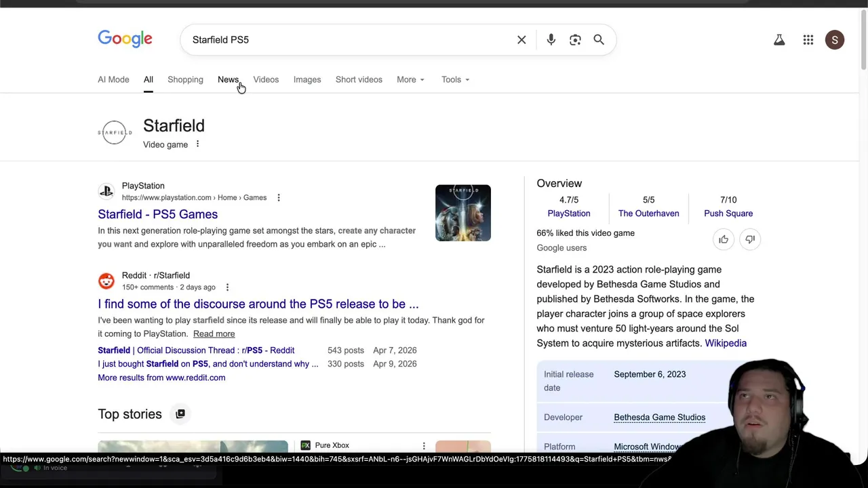Screen dimensions: 868x488
Task: Open the Starfield cover art thumbnail
Action: coord(463,213)
